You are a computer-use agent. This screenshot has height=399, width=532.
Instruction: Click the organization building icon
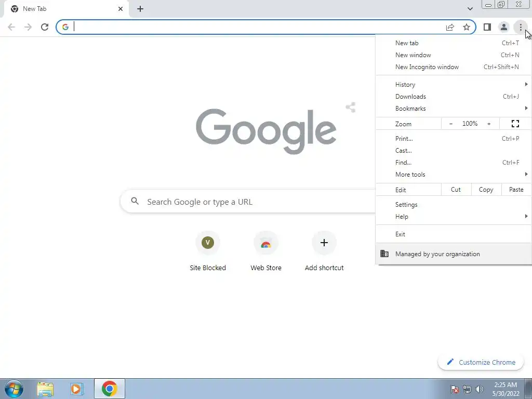coord(384,254)
